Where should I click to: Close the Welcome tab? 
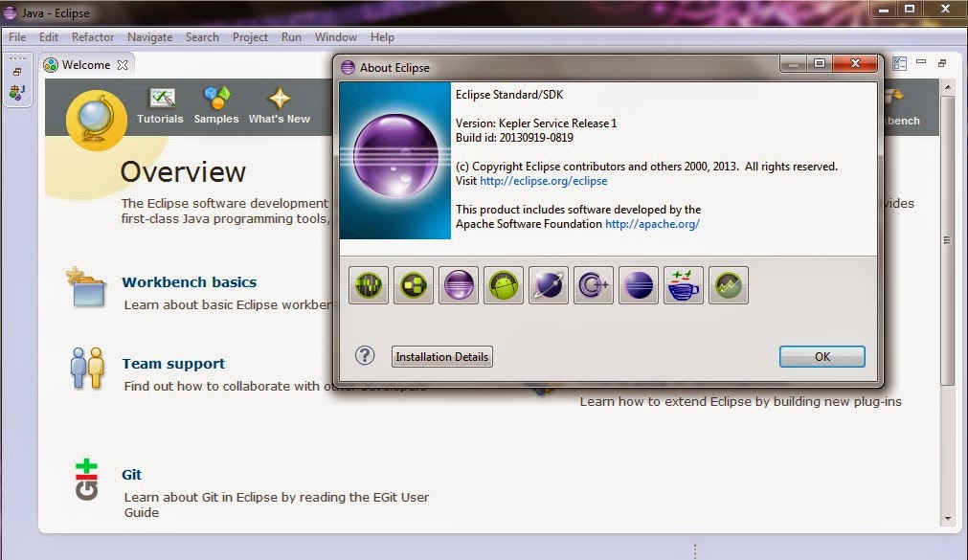click(x=123, y=65)
